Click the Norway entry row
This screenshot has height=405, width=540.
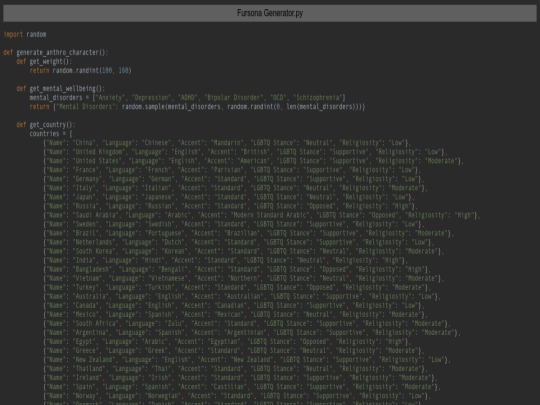point(237,396)
